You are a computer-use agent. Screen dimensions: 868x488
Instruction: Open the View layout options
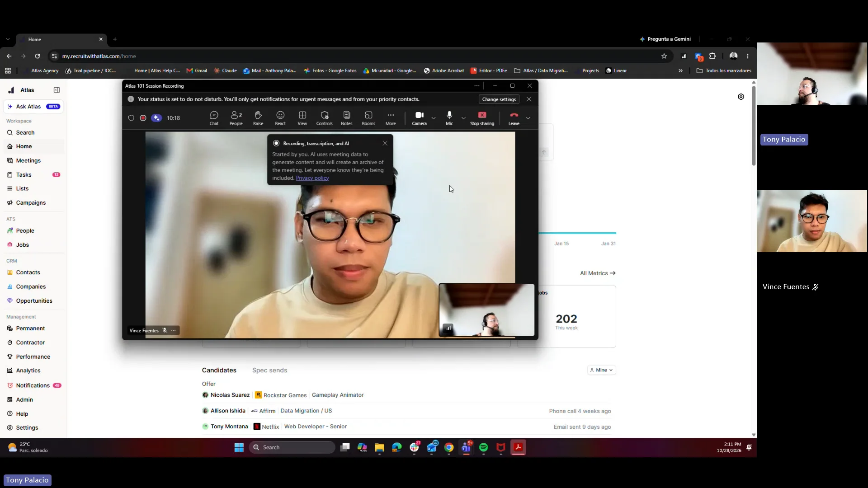(302, 118)
